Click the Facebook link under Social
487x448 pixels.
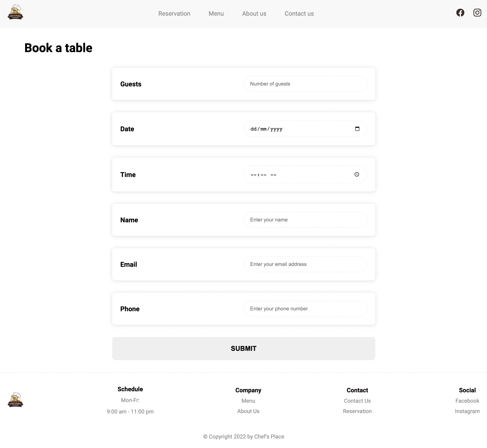coord(467,401)
